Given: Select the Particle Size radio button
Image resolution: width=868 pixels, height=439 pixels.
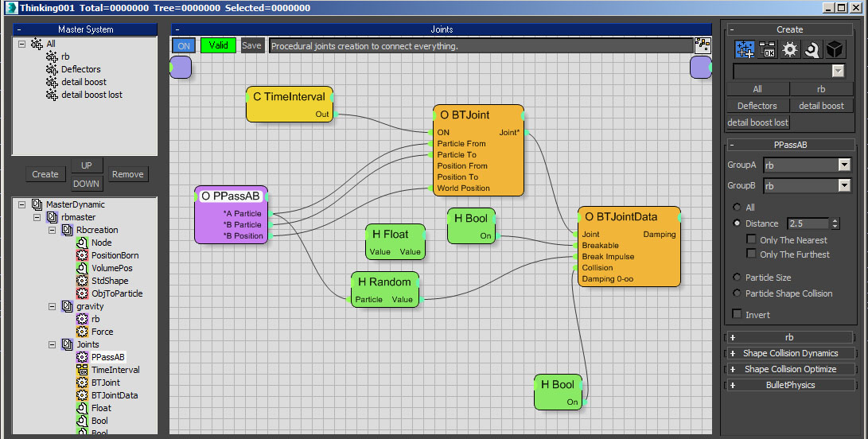Looking at the screenshot, I should coord(737,278).
